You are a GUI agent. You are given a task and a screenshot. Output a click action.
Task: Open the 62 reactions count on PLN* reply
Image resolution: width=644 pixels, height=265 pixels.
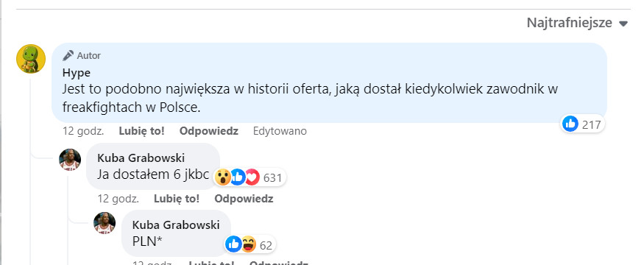[x=266, y=245]
